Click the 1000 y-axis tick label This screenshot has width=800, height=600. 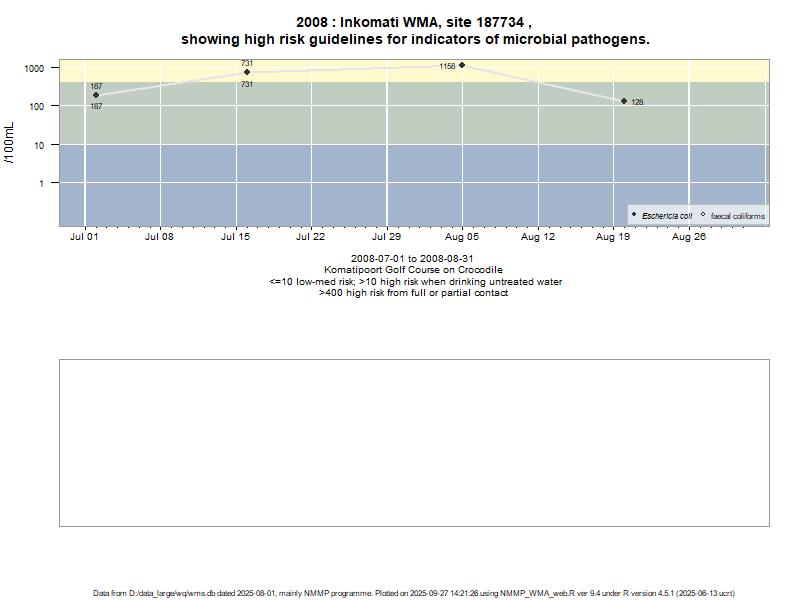(36, 68)
